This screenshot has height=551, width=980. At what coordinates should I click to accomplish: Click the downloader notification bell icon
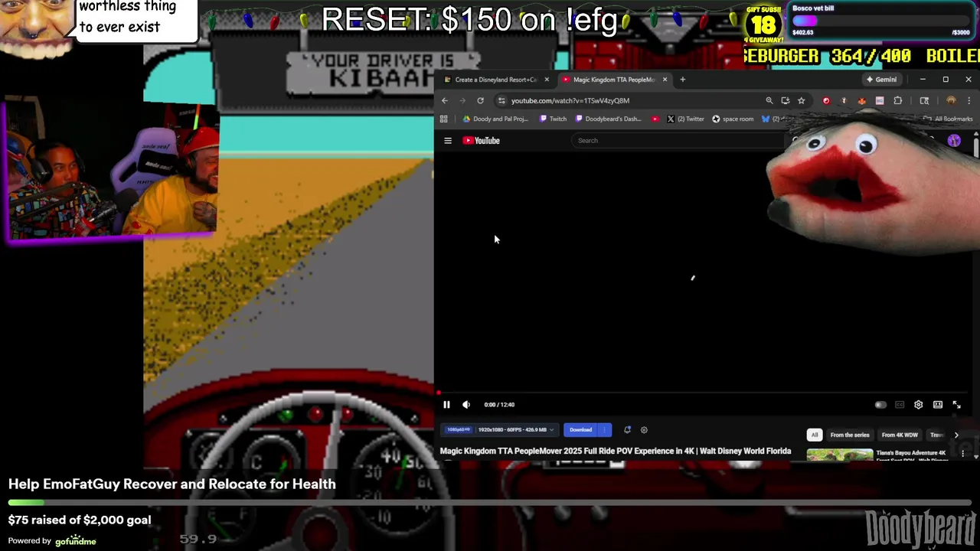coord(627,430)
